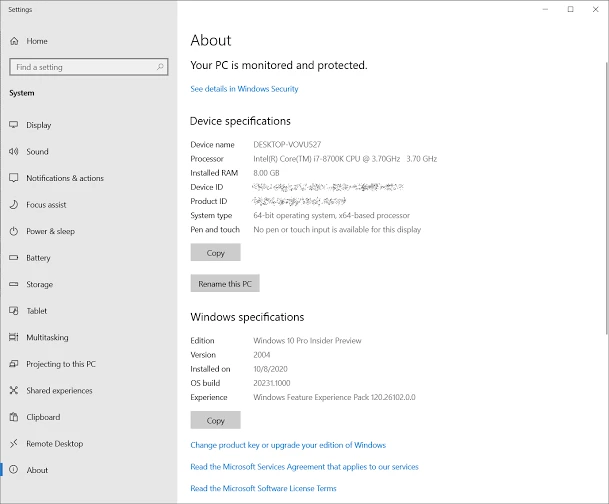The image size is (609, 504).
Task: Click device name DESKTOP-VOVUS27
Action: tap(287, 144)
